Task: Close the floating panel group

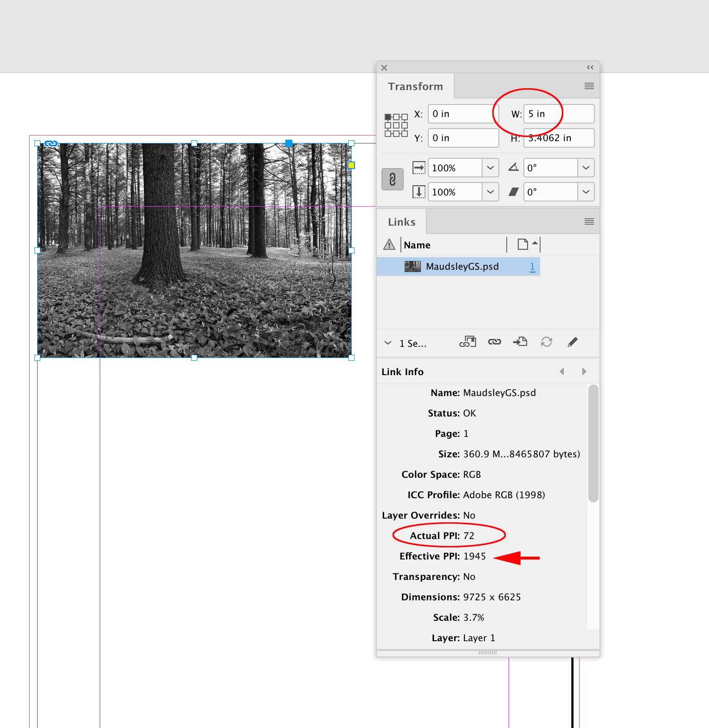Action: point(384,68)
